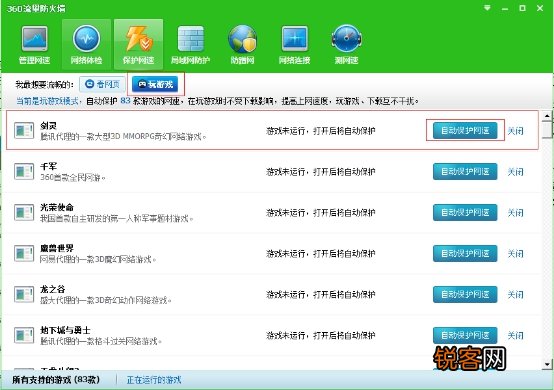Click 关闭 link for 龙之谷
This screenshot has width=554, height=390.
point(515,295)
